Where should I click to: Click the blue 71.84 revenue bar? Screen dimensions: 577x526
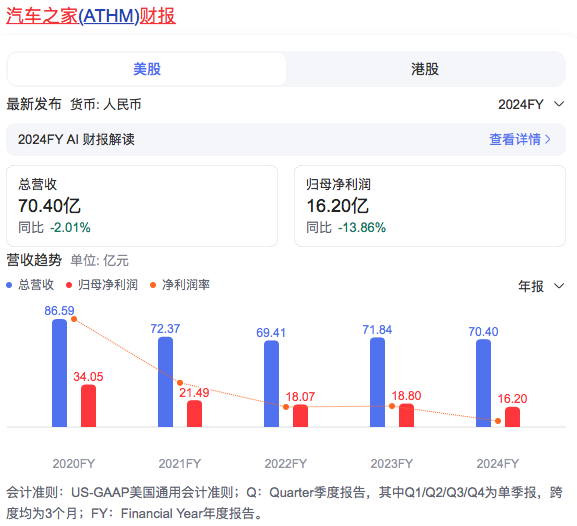point(378,382)
